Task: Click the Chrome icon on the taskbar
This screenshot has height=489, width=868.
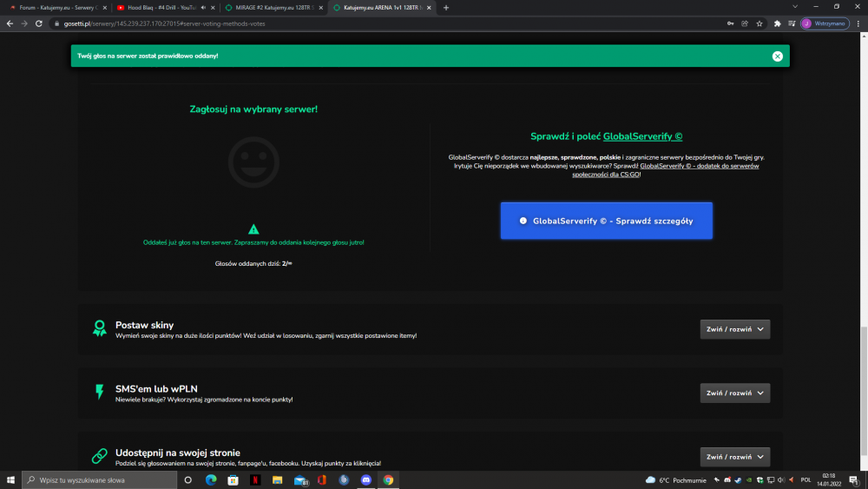Action: click(x=388, y=479)
